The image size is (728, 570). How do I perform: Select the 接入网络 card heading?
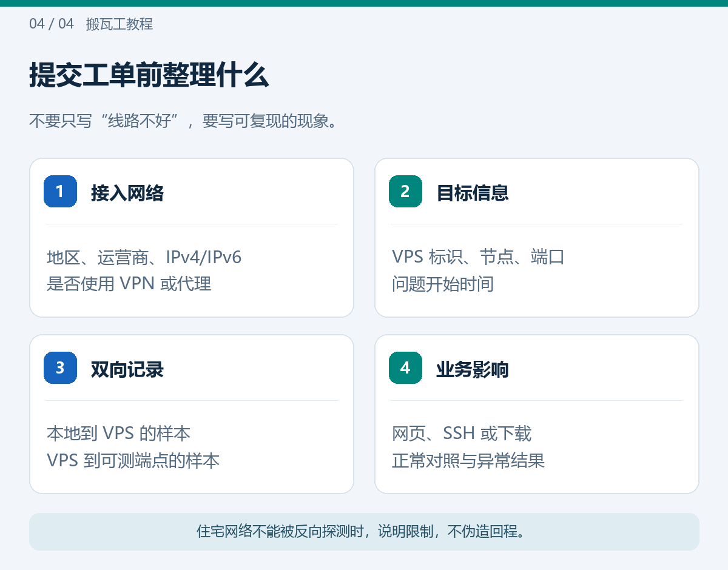pyautogui.click(x=127, y=193)
